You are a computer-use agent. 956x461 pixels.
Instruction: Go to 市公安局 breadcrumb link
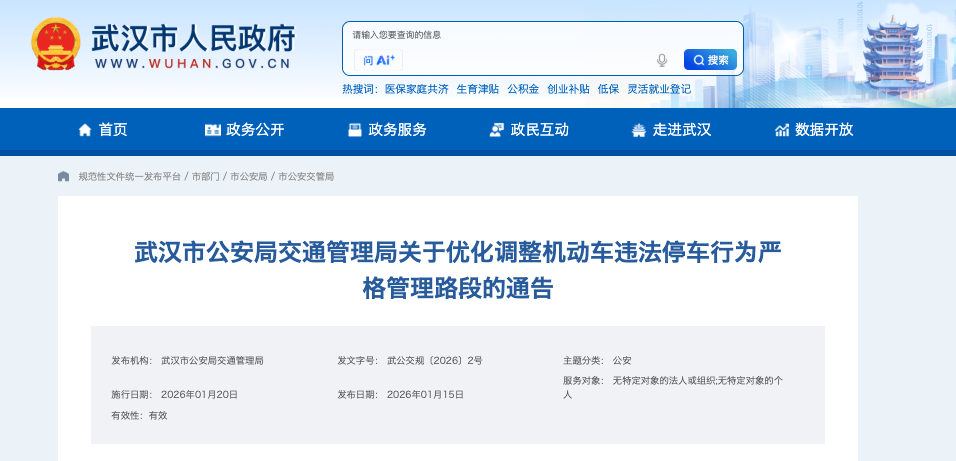point(249,176)
